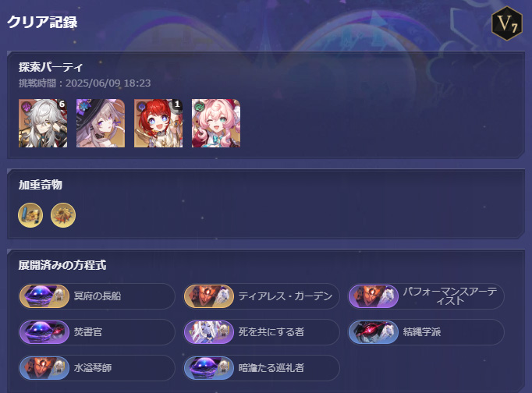The width and height of the screenshot is (532, 393).
Task: Click the 死を共にする者 equation path icon
Action: (x=208, y=332)
